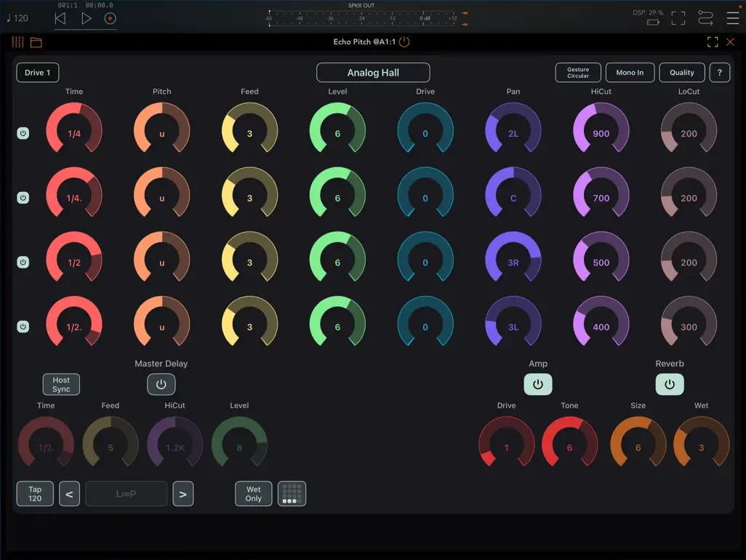This screenshot has width=746, height=560.
Task: Click the Loop name field
Action: tap(126, 494)
